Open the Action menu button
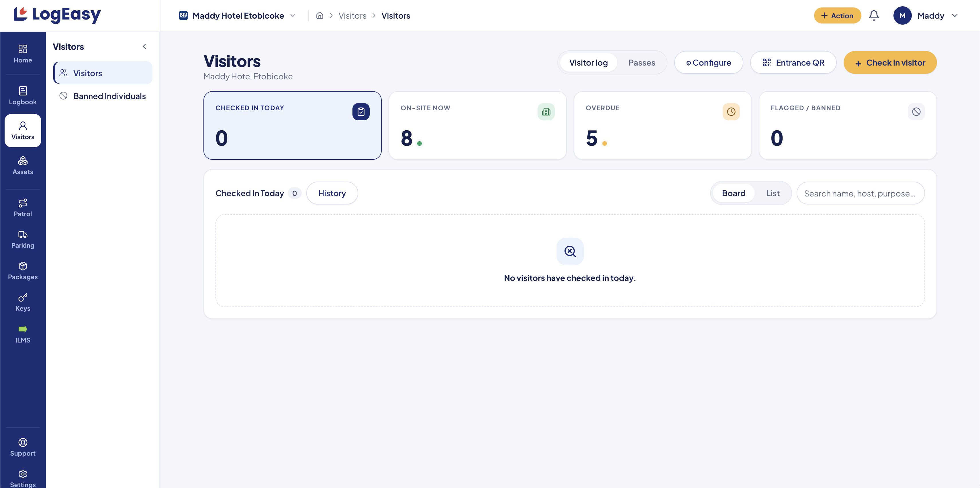 [837, 15]
